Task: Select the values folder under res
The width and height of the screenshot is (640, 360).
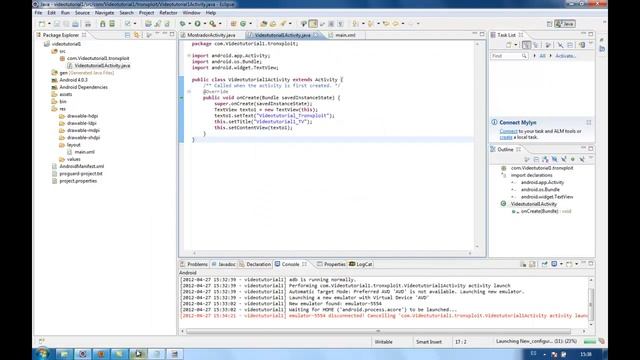Action: click(73, 160)
